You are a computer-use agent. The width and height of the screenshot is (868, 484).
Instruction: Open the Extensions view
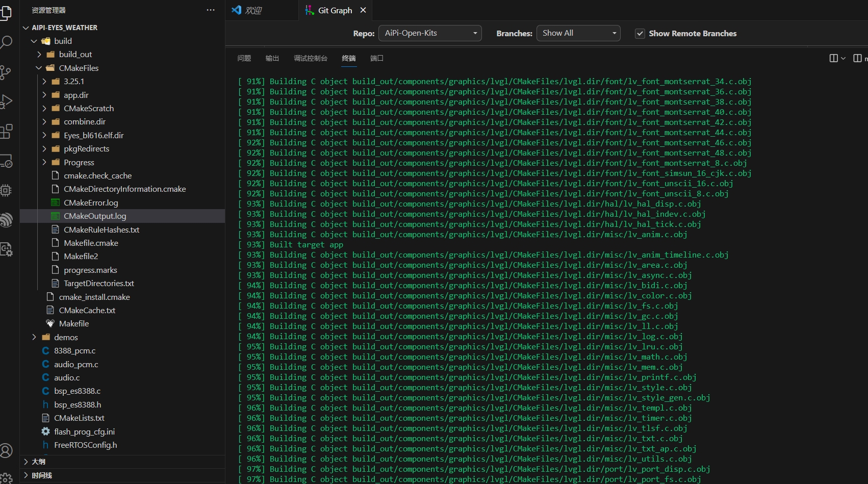pos(6,131)
